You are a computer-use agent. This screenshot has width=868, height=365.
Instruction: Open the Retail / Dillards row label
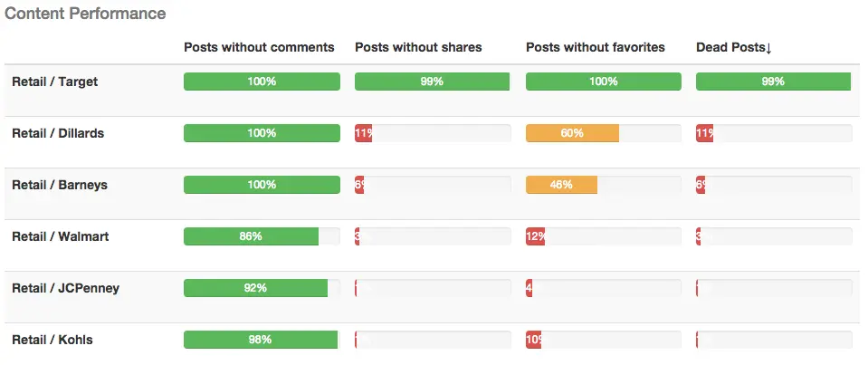click(x=58, y=133)
